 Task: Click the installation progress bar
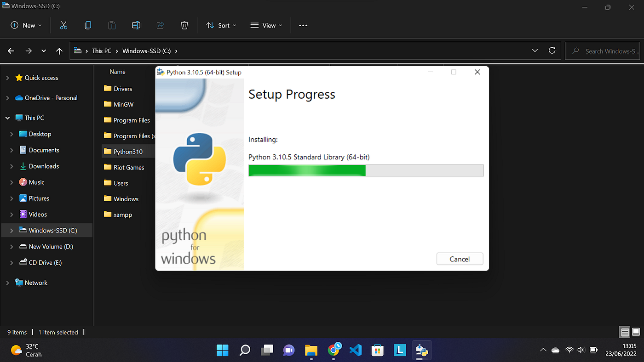click(x=366, y=170)
